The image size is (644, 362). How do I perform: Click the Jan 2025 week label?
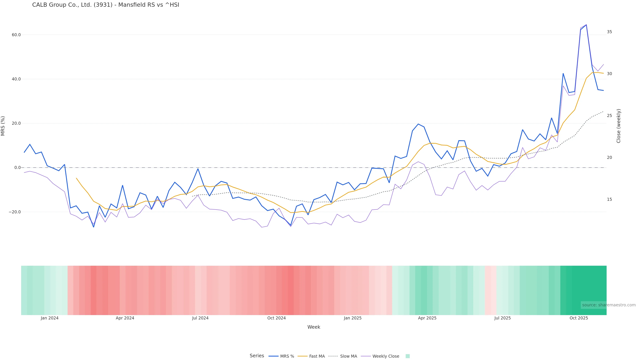pos(353,318)
